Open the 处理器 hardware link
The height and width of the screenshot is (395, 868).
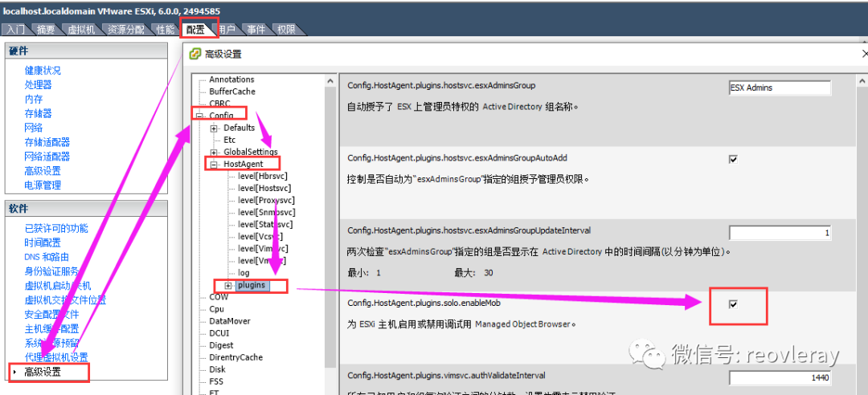coord(39,84)
